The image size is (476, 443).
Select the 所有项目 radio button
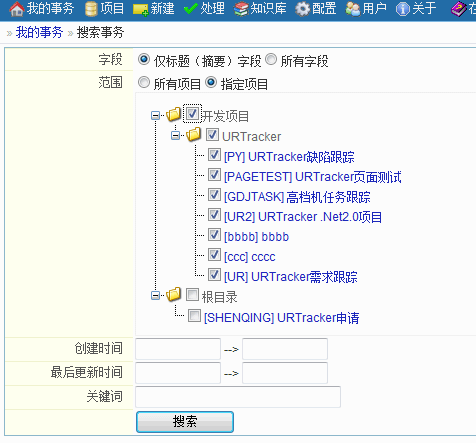(144, 82)
